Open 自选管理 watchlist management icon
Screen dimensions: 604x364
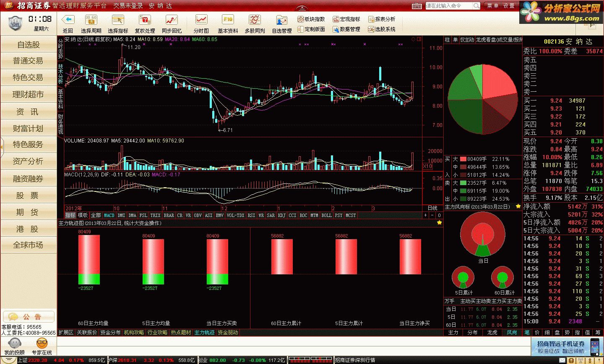pyautogui.click(x=281, y=20)
